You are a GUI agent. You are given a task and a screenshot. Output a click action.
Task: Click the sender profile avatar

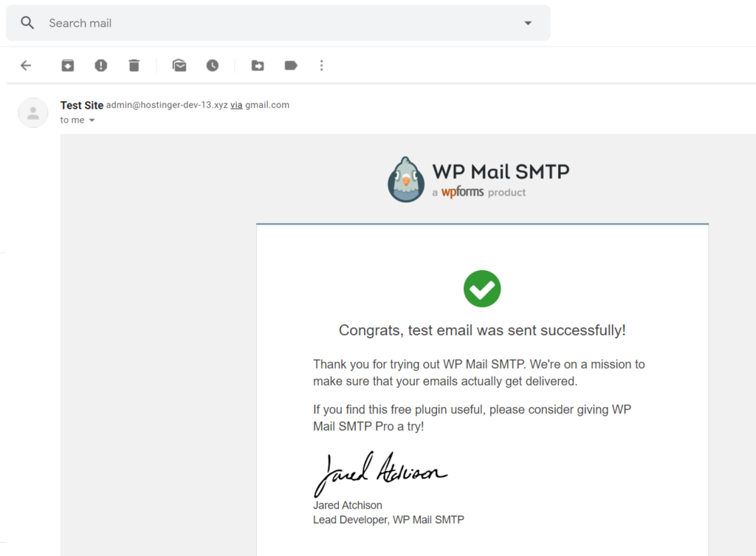pyautogui.click(x=33, y=113)
